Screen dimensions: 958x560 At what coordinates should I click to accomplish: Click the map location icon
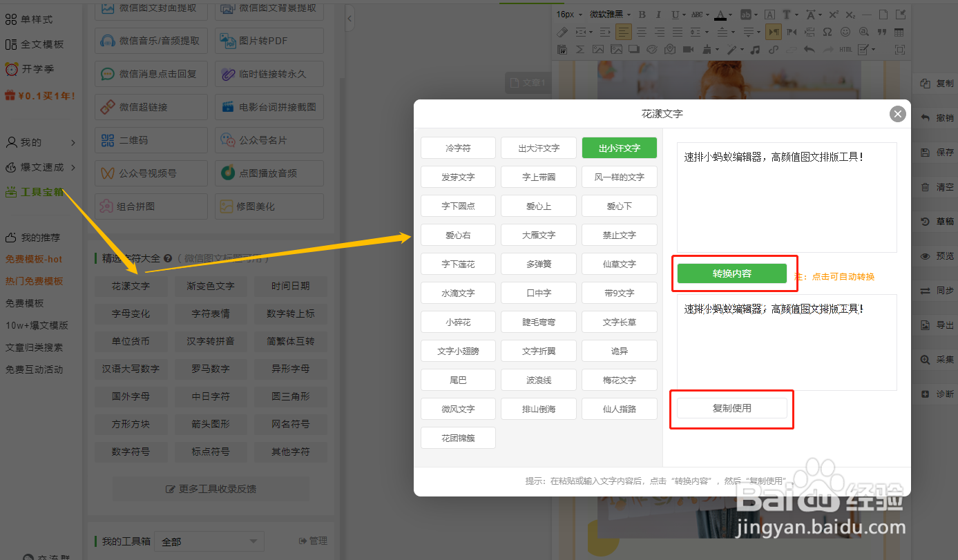point(670,50)
